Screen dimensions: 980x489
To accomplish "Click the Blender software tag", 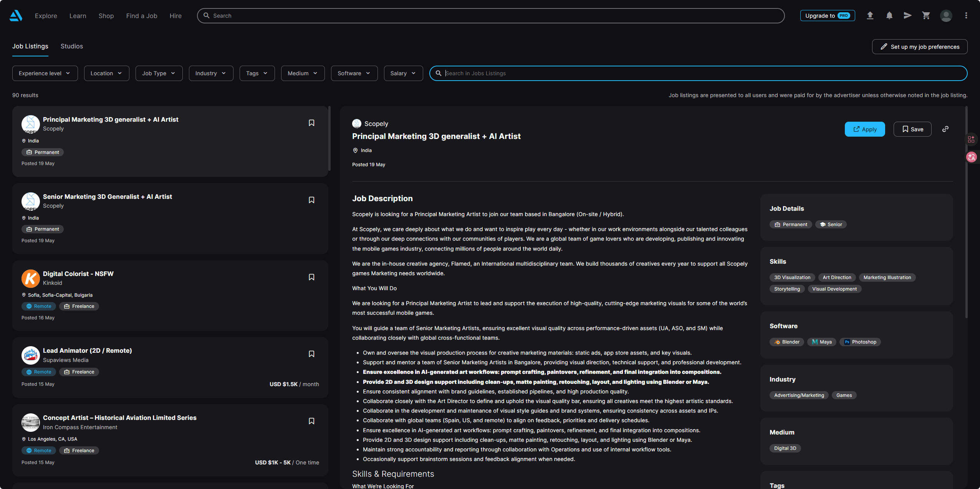I will [787, 342].
